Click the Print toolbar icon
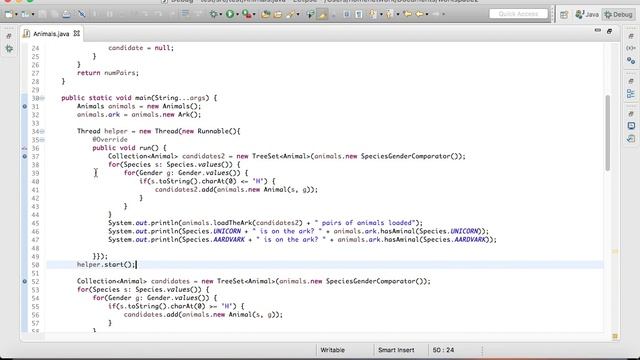 [x=66, y=14]
